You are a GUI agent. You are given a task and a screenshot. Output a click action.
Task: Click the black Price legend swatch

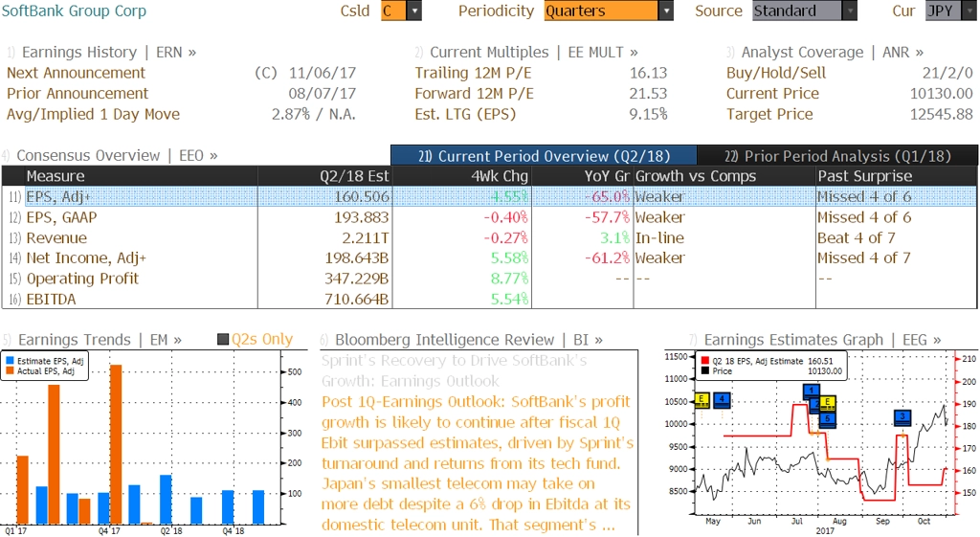click(705, 370)
